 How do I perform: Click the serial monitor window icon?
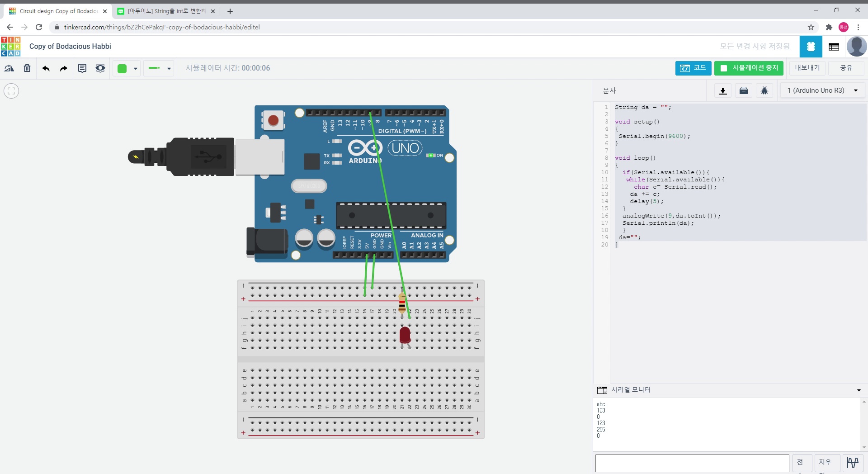602,390
